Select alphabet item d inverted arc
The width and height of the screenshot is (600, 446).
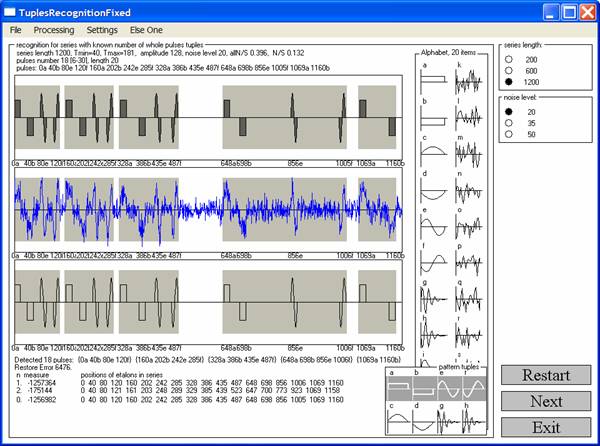tap(434, 190)
